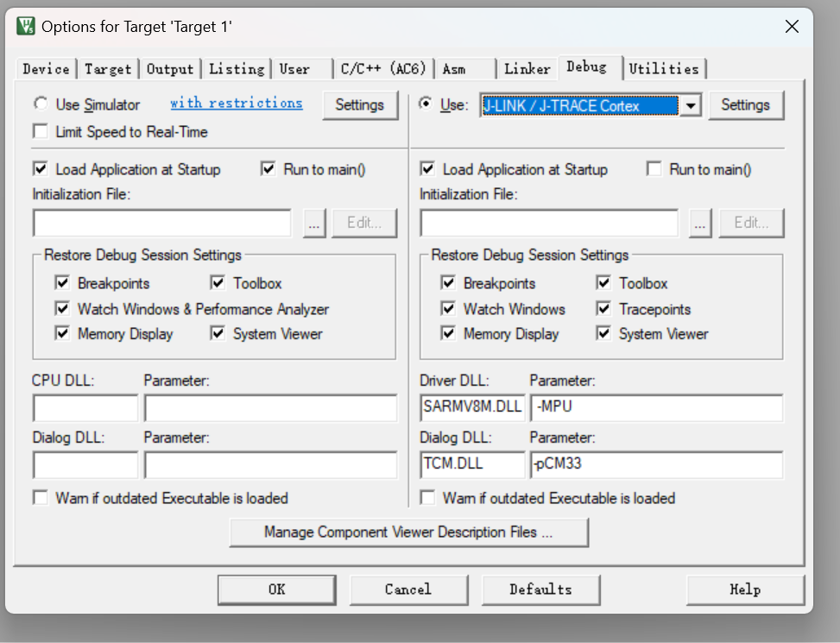Switch to the Utilities tab
840x643 pixels.
664,69
